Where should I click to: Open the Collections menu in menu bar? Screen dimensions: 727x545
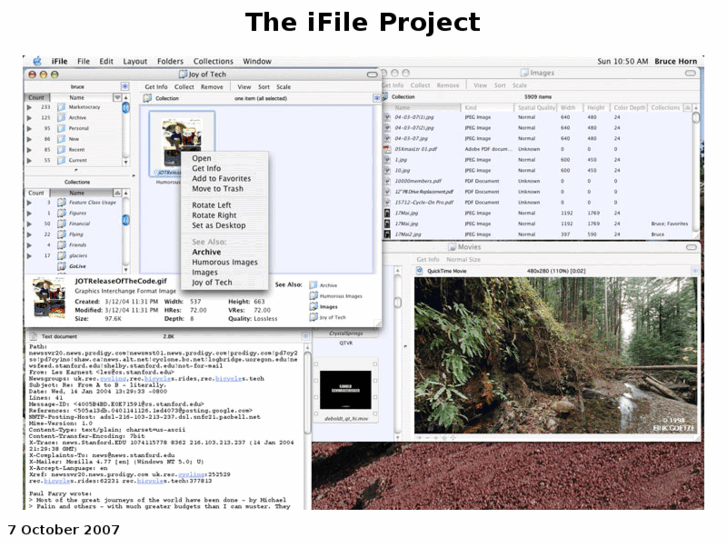coord(213,61)
